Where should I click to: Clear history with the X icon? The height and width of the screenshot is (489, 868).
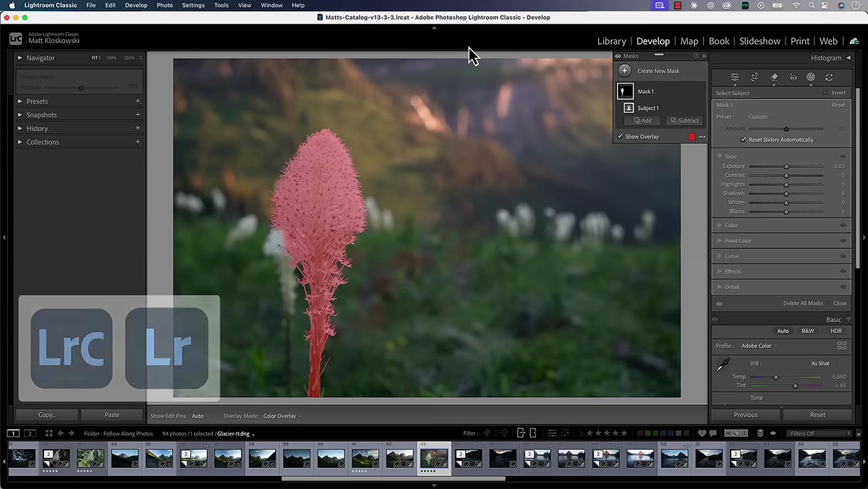(x=137, y=129)
